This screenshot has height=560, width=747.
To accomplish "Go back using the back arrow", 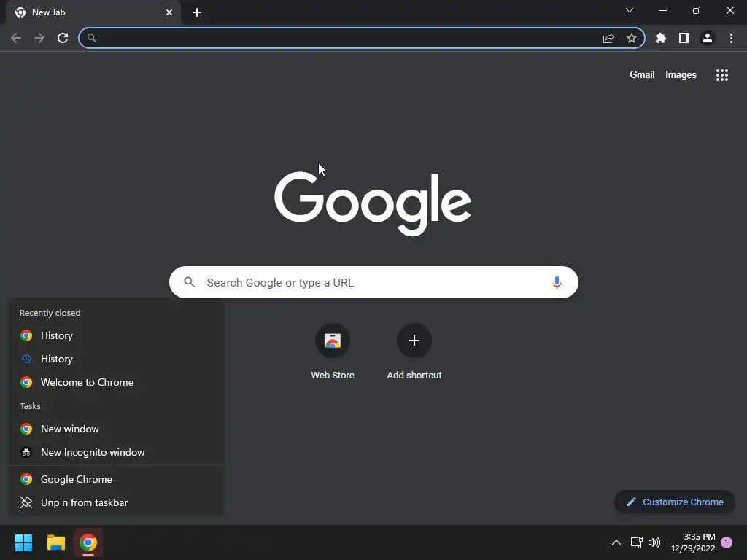I will (16, 38).
